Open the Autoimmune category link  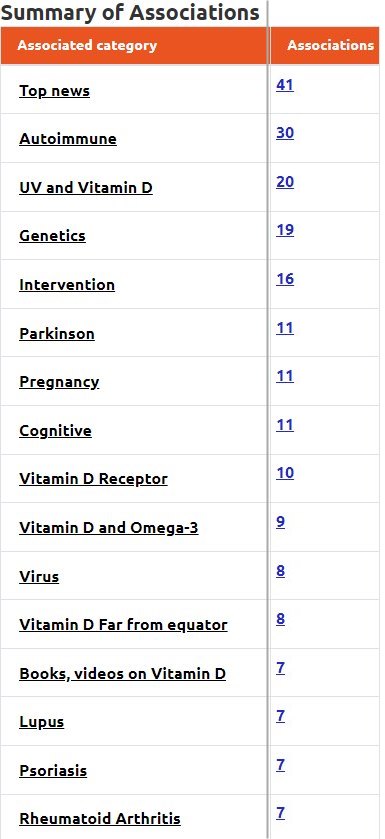tap(68, 139)
